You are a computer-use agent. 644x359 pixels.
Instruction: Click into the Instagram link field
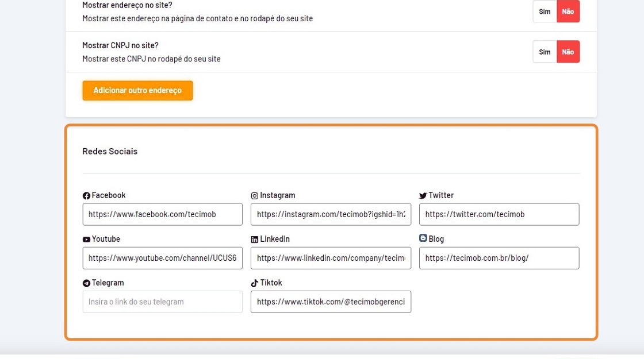(331, 214)
